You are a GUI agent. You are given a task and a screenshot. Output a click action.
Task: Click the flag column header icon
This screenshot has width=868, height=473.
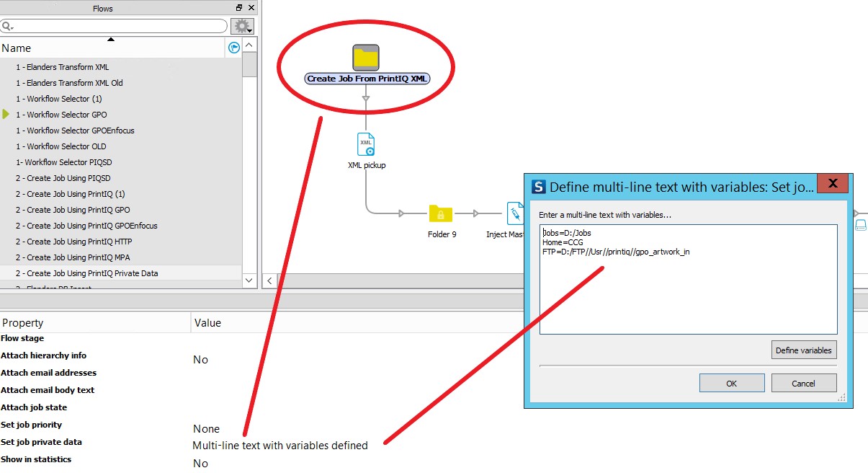233,48
